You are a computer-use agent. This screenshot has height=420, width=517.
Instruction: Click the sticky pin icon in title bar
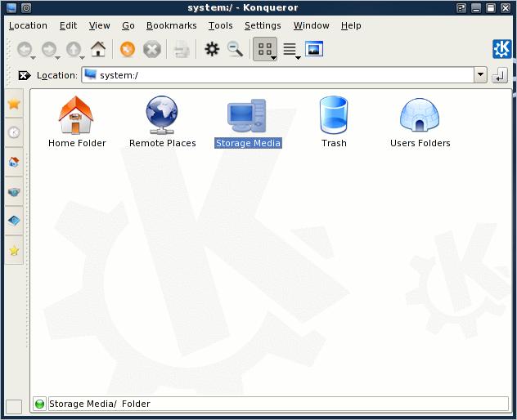26,7
